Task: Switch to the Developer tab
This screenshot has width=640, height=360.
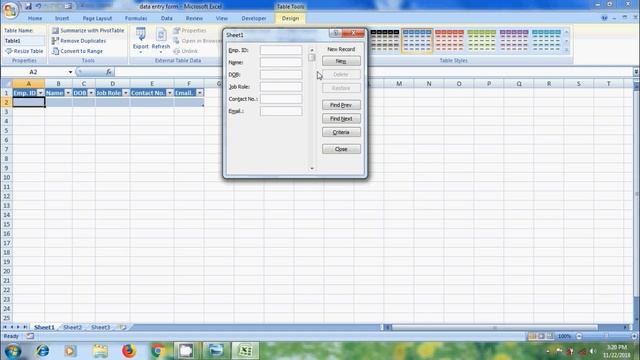Action: click(253, 18)
